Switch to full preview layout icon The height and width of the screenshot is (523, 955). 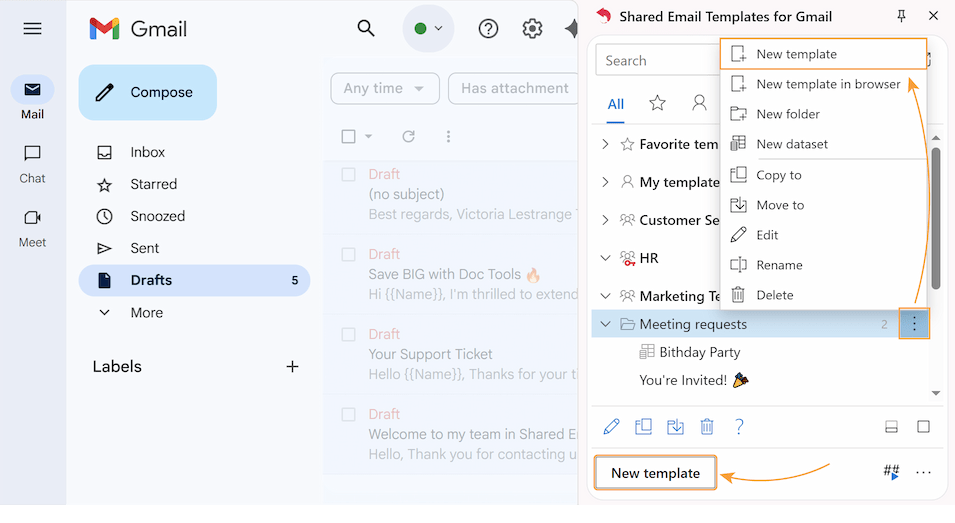click(x=923, y=427)
